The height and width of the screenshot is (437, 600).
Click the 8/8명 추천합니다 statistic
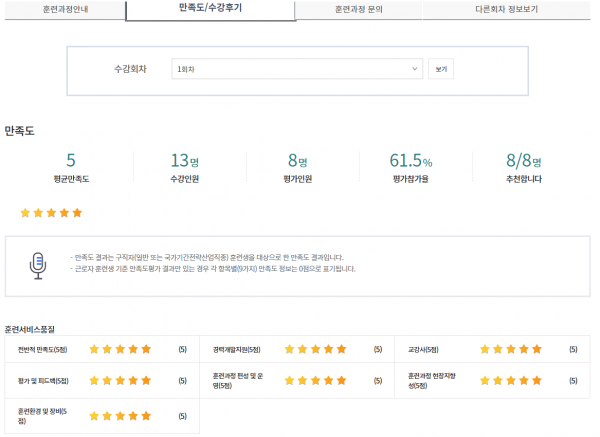523,168
